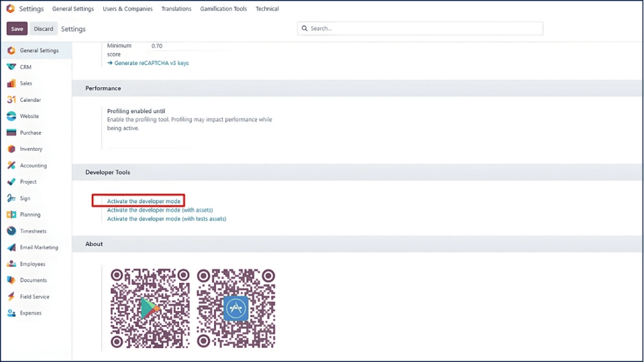
Task: Click Activate the developer mode link
Action: [144, 201]
